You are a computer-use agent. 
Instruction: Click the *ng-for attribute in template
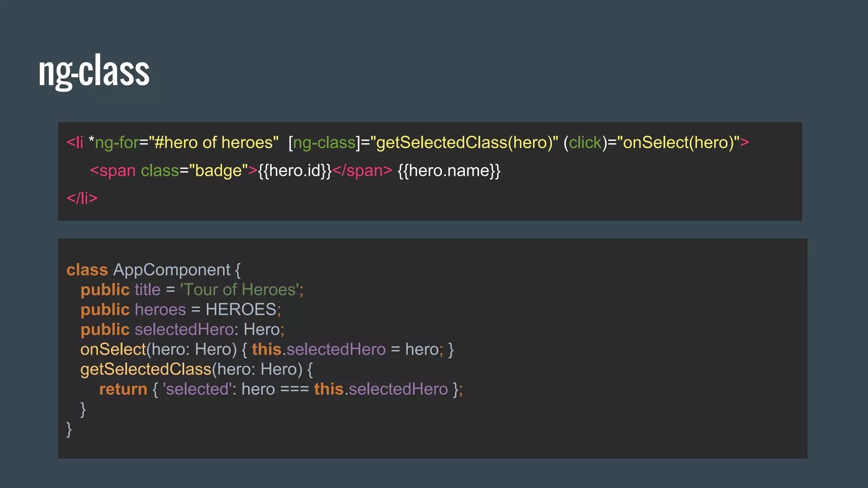(114, 143)
